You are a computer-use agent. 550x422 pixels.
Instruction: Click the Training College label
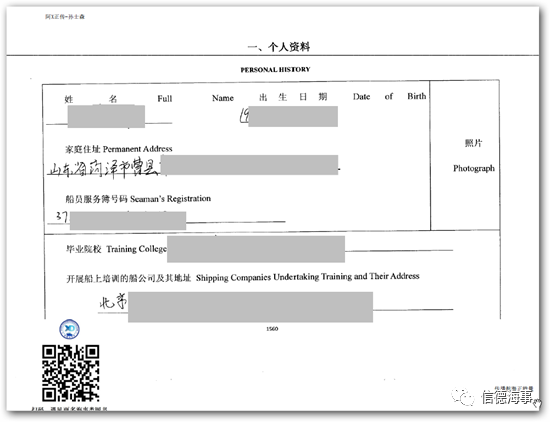point(116,249)
